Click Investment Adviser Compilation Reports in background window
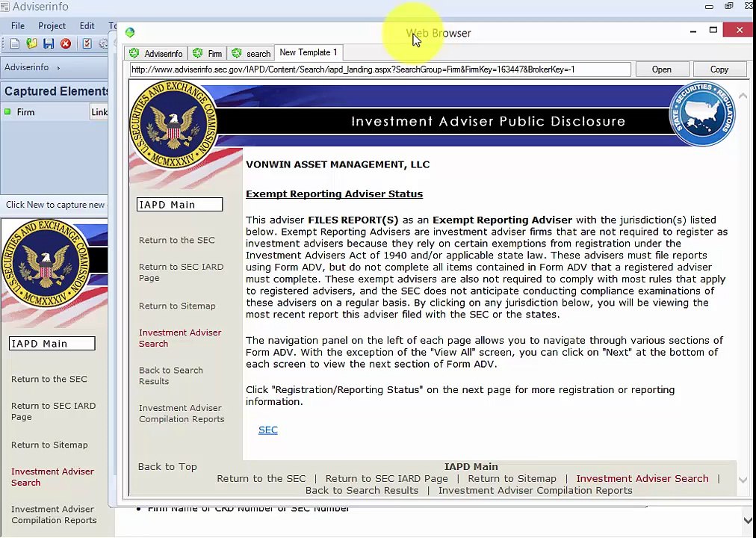Viewport: 756px width, 538px height. (x=54, y=515)
